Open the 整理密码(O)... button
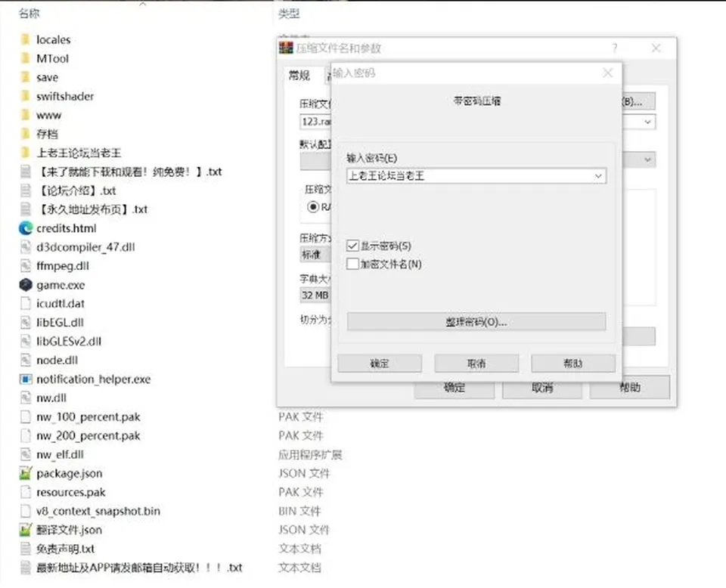Screen dimensions: 726x588 click(476, 322)
